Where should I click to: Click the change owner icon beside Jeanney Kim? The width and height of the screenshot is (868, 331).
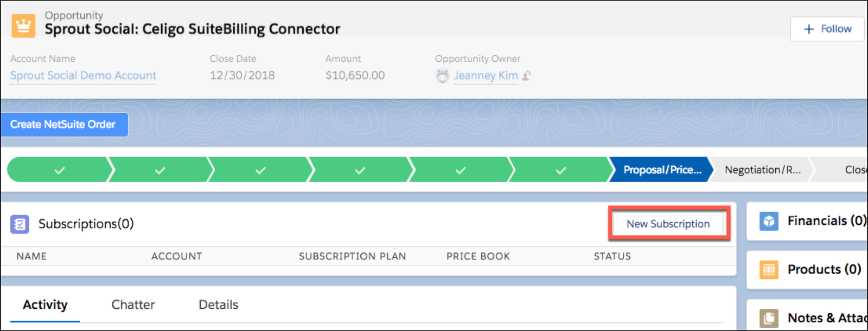point(526,76)
